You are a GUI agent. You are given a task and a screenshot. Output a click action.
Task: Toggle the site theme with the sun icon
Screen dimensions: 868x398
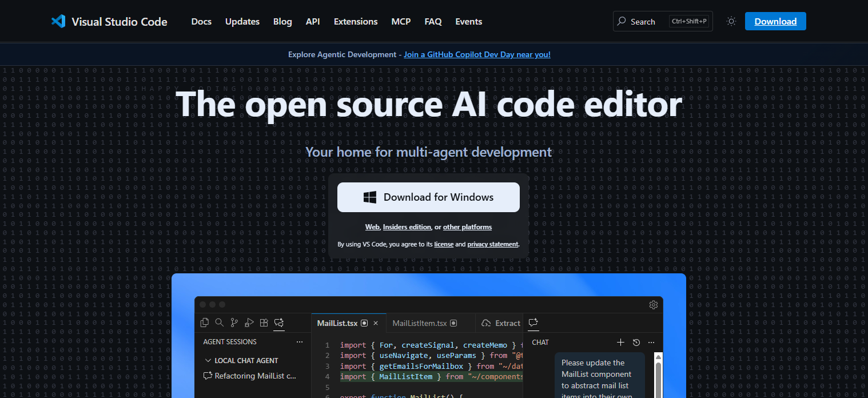point(731,21)
